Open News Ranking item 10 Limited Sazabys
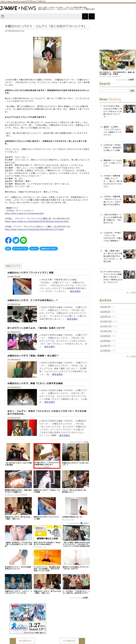The image size is (136, 644). pyautogui.click(x=113, y=277)
